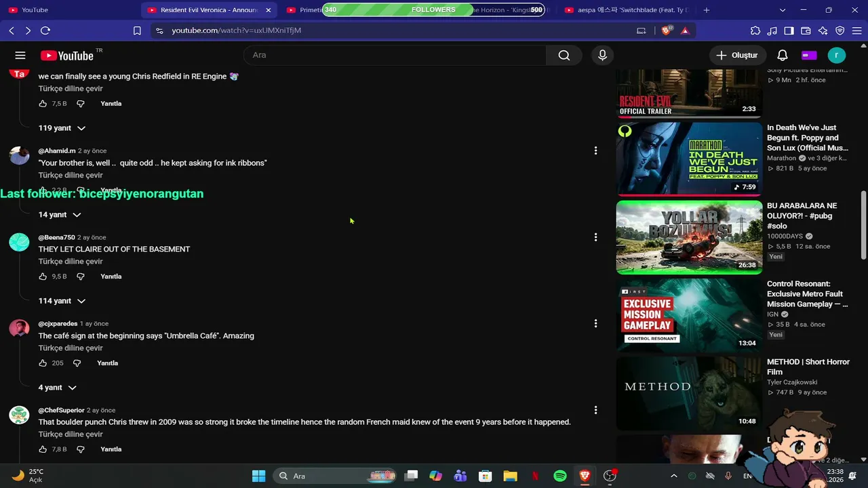The height and width of the screenshot is (488, 868).
Task: Open the Windows Start menu
Action: (x=258, y=476)
